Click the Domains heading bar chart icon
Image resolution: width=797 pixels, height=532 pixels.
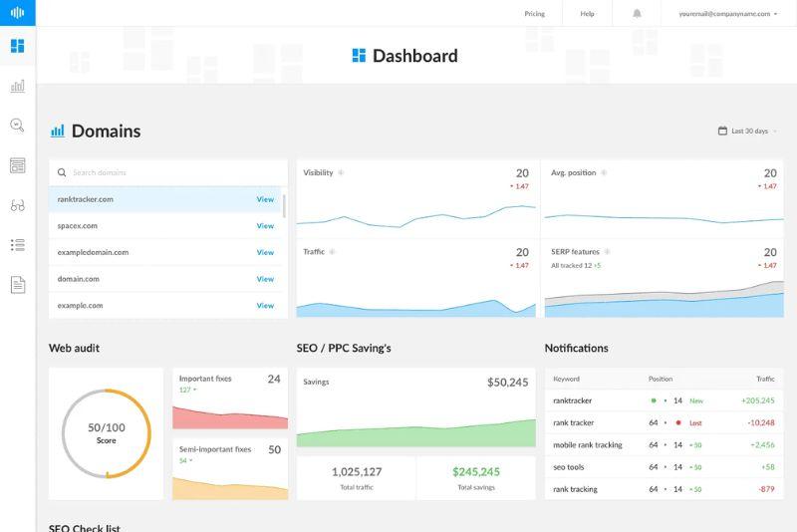tap(58, 132)
